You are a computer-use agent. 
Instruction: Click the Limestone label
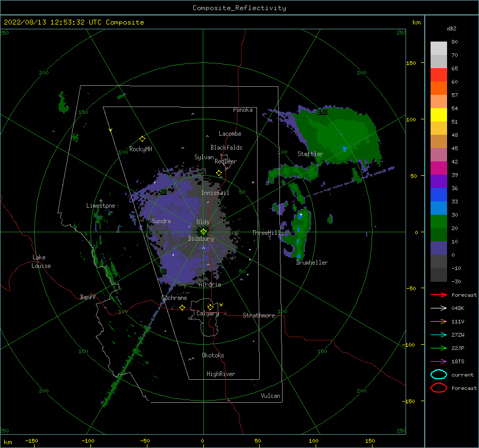pos(101,206)
